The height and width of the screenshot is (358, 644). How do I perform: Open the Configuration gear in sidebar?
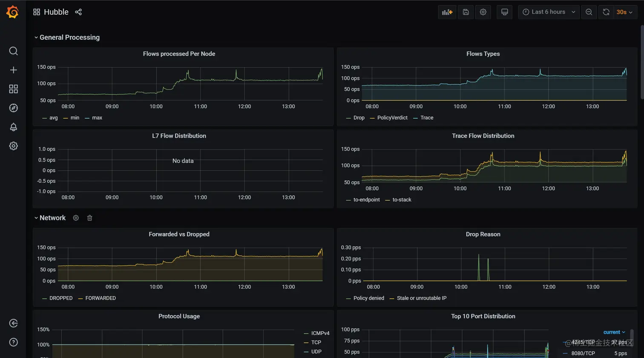pos(13,146)
